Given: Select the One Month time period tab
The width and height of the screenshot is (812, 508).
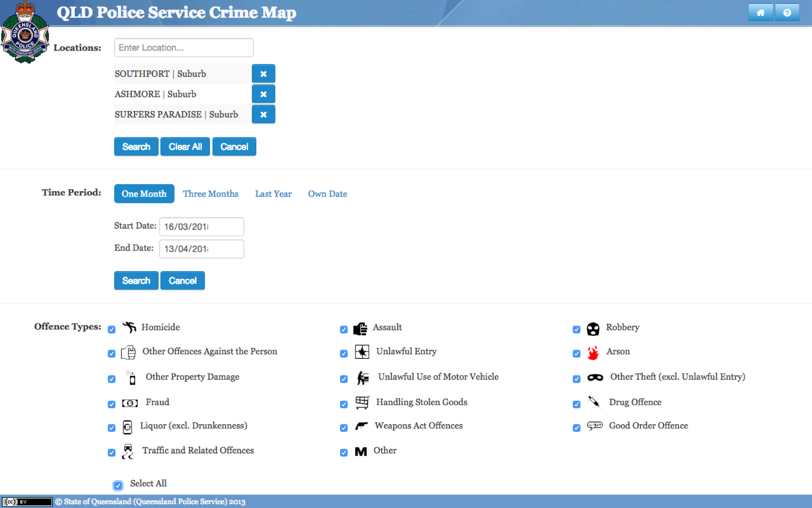Looking at the screenshot, I should [144, 194].
